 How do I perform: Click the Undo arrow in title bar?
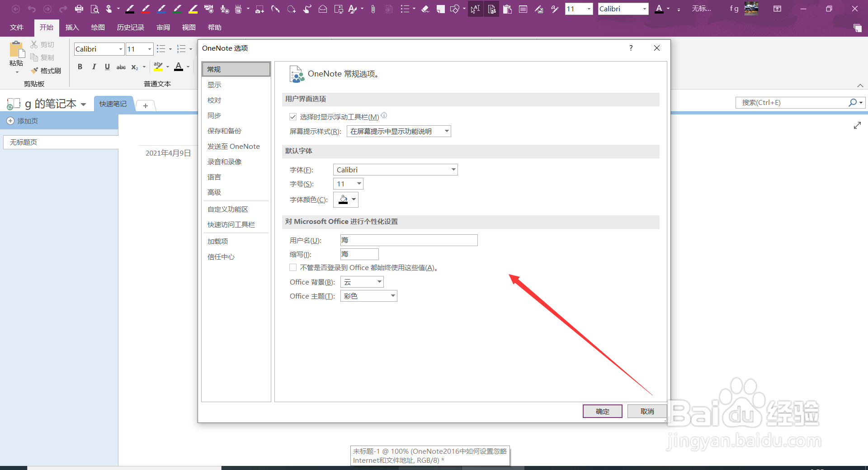(x=32, y=9)
